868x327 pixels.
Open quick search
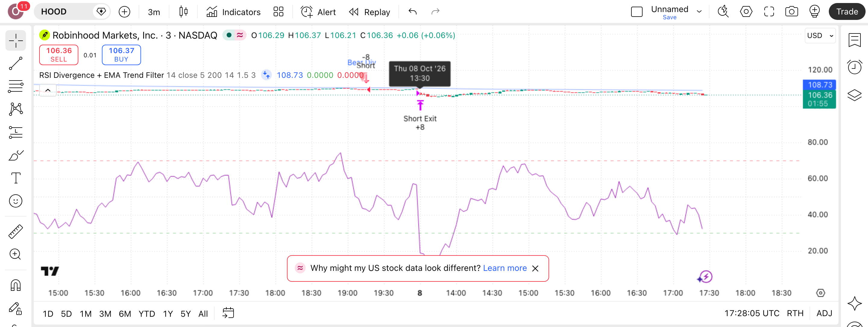click(x=723, y=12)
